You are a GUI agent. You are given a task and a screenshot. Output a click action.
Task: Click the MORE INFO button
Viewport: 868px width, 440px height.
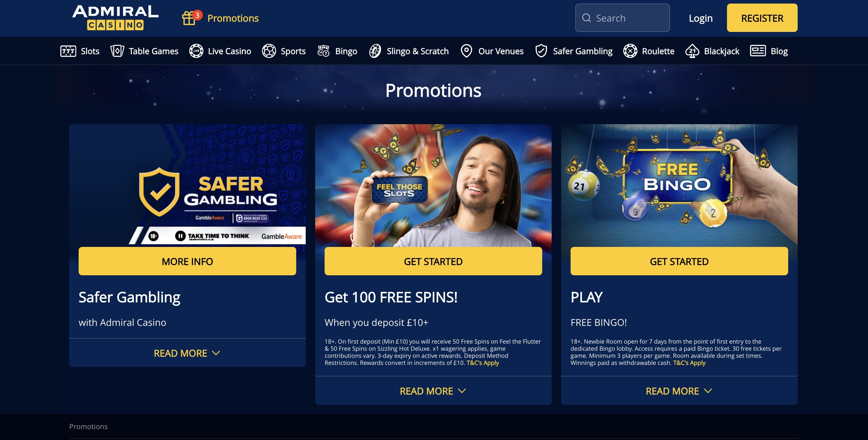[187, 261]
